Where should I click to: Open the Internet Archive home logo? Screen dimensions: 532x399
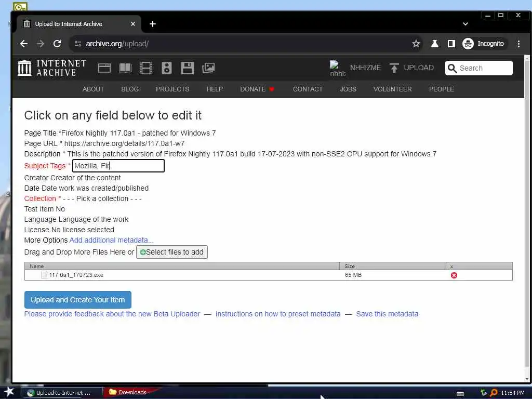point(52,68)
